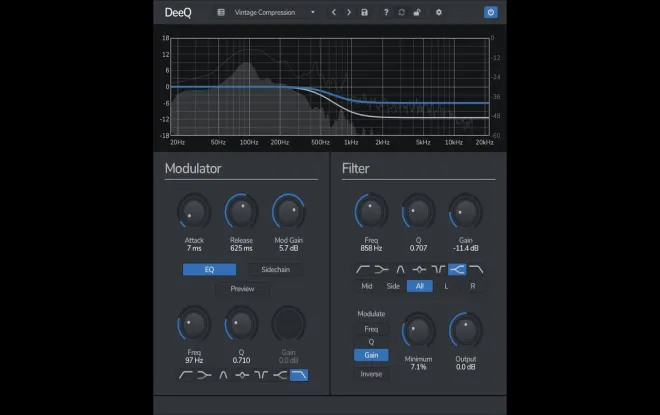Save the current preset with floppy icon
The height and width of the screenshot is (415, 660).
365,12
